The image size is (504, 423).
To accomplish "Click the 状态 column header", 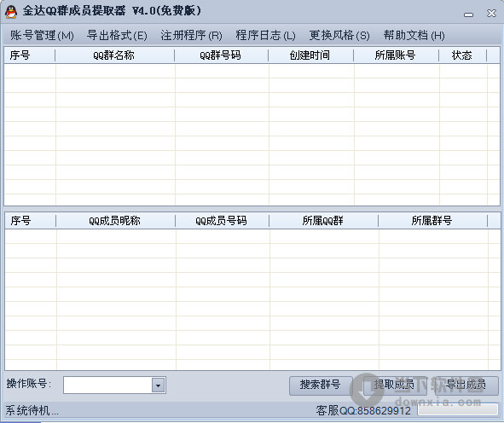I will coord(463,55).
